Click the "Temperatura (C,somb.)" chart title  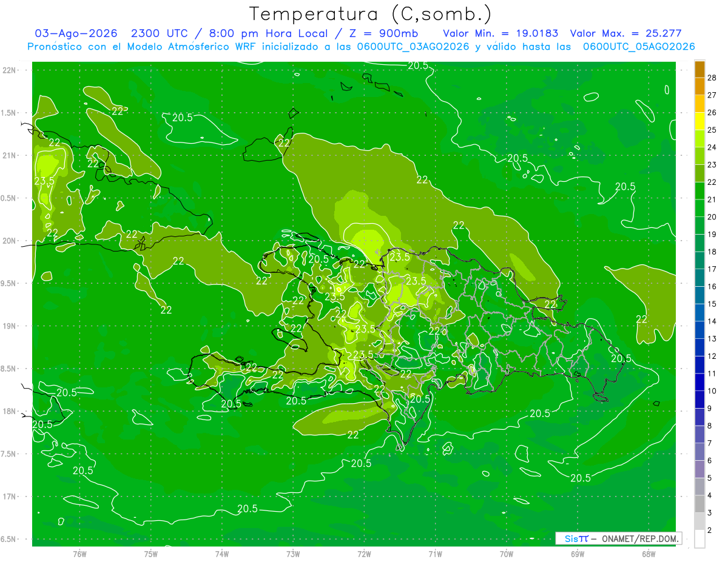point(371,14)
